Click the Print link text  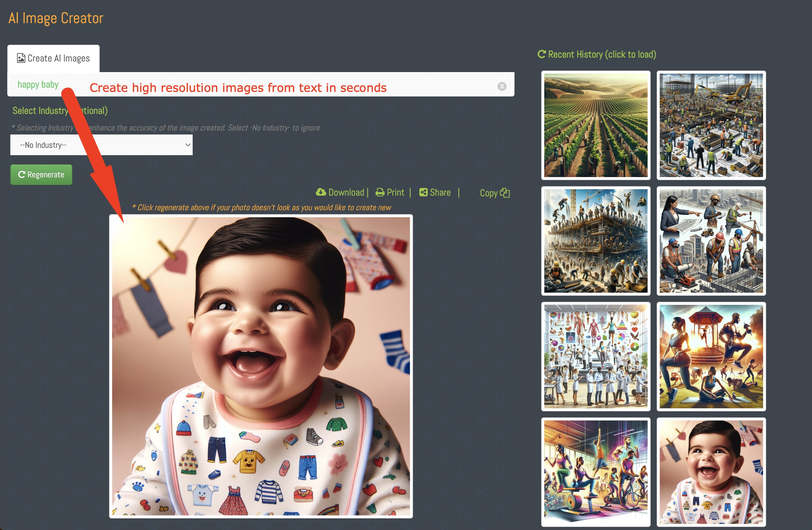coord(395,193)
